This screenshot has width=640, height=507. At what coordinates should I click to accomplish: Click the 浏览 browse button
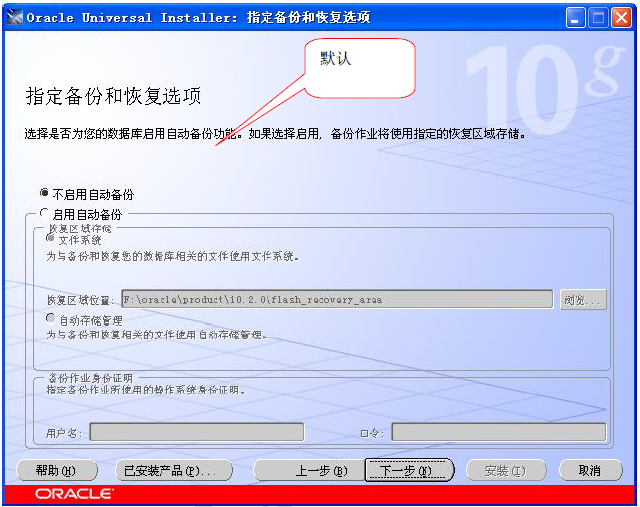(x=583, y=300)
